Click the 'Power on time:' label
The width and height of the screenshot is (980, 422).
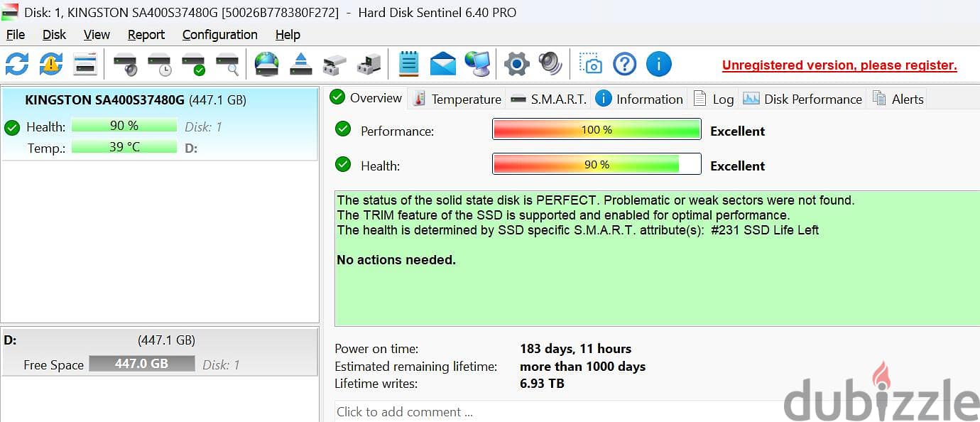(376, 349)
